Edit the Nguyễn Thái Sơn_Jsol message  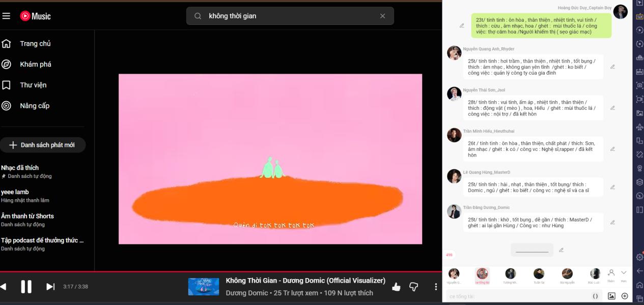click(612, 108)
